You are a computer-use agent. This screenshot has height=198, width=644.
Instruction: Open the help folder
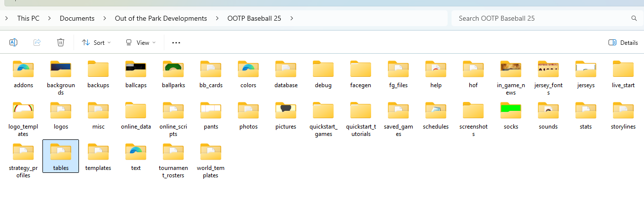click(436, 74)
